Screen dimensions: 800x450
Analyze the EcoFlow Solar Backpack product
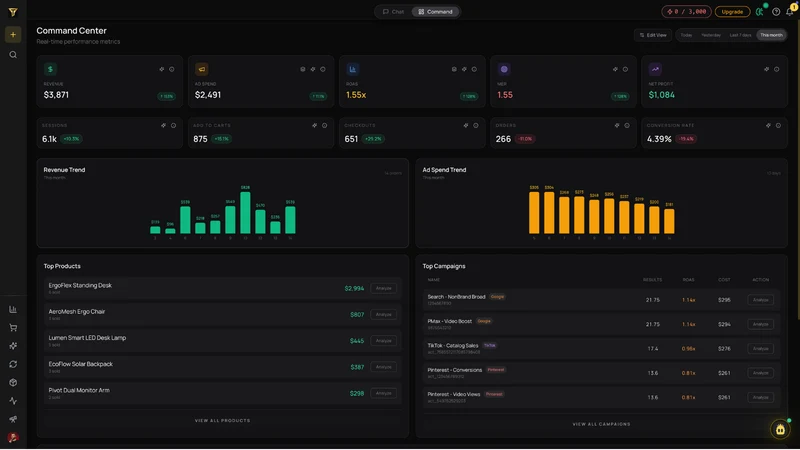384,367
